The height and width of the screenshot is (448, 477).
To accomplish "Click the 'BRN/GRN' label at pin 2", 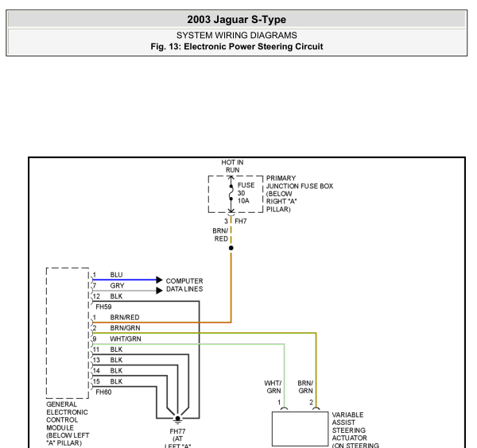I will tap(125, 328).
